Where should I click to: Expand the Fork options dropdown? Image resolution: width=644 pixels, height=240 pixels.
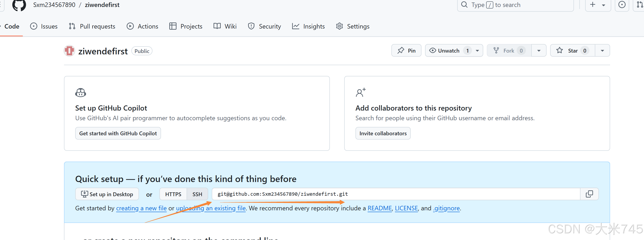(x=539, y=50)
